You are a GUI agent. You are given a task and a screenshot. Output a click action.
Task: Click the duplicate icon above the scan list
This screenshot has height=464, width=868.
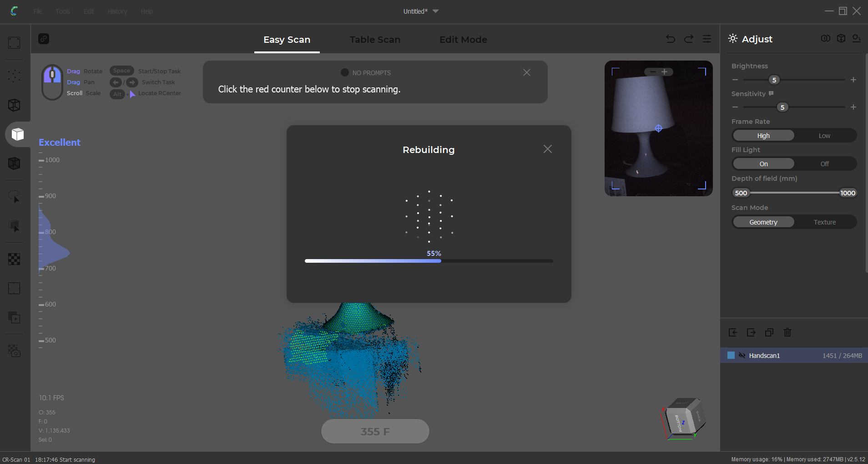pyautogui.click(x=769, y=333)
